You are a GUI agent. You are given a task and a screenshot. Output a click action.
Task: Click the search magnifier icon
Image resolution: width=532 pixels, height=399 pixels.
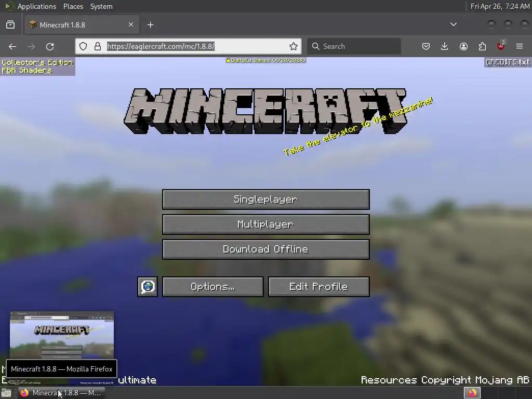pos(315,46)
